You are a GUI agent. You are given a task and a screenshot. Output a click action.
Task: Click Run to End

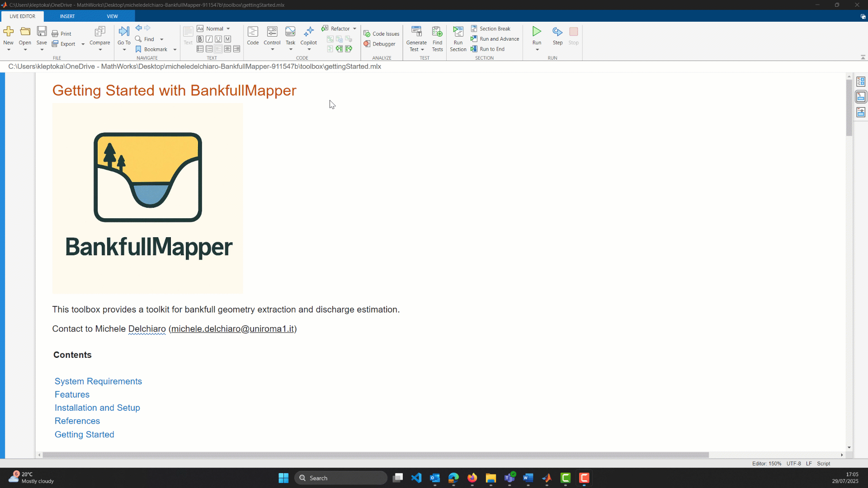pyautogui.click(x=487, y=49)
